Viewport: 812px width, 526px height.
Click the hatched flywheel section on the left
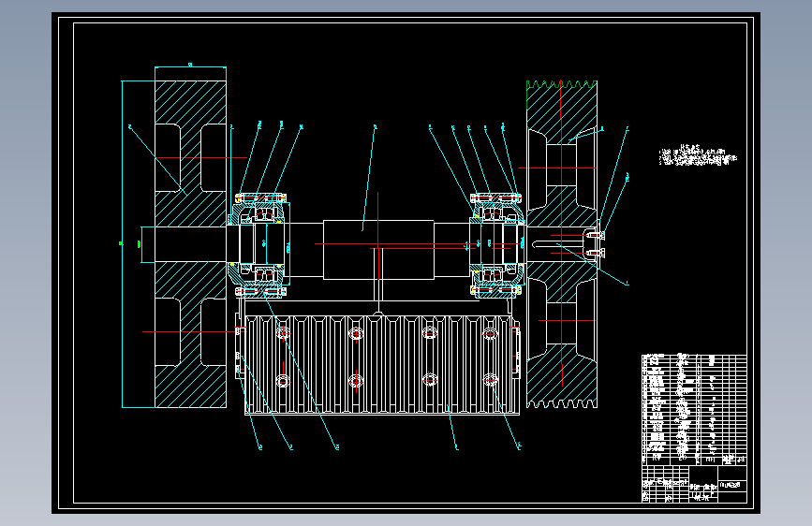(x=190, y=244)
